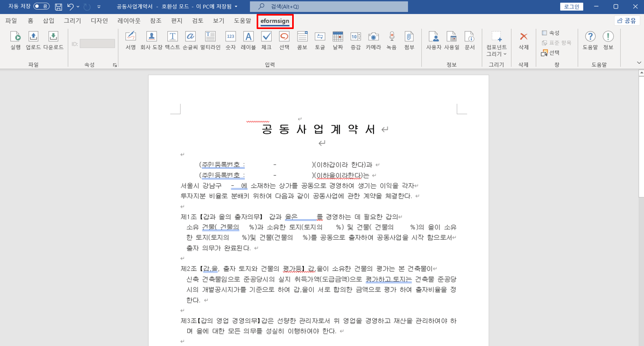Insert a 멀티라인 multiline field
The width and height of the screenshot is (644, 346).
click(210, 41)
